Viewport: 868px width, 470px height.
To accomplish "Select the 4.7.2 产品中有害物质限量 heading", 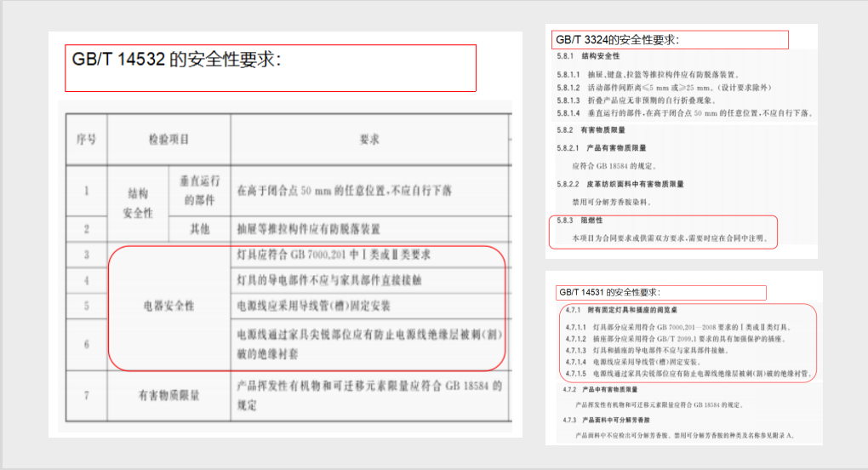I will click(x=611, y=389).
